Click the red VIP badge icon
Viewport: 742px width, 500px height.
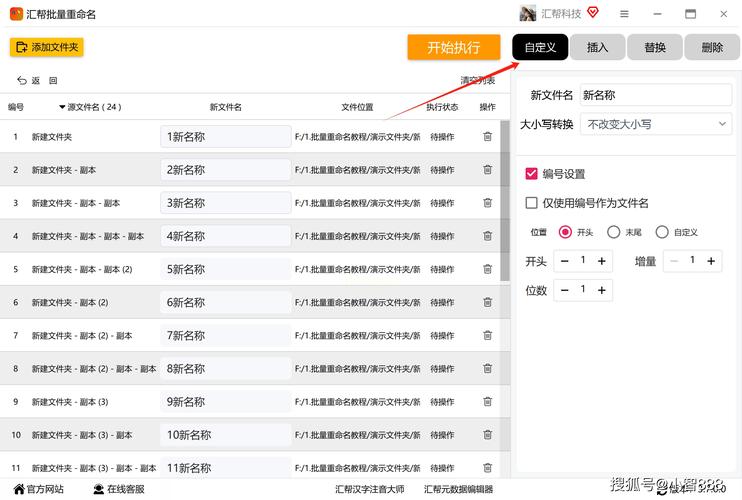(593, 13)
